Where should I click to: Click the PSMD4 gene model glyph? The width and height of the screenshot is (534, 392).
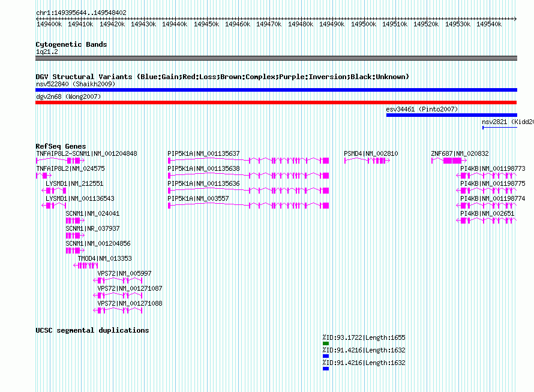click(367, 161)
